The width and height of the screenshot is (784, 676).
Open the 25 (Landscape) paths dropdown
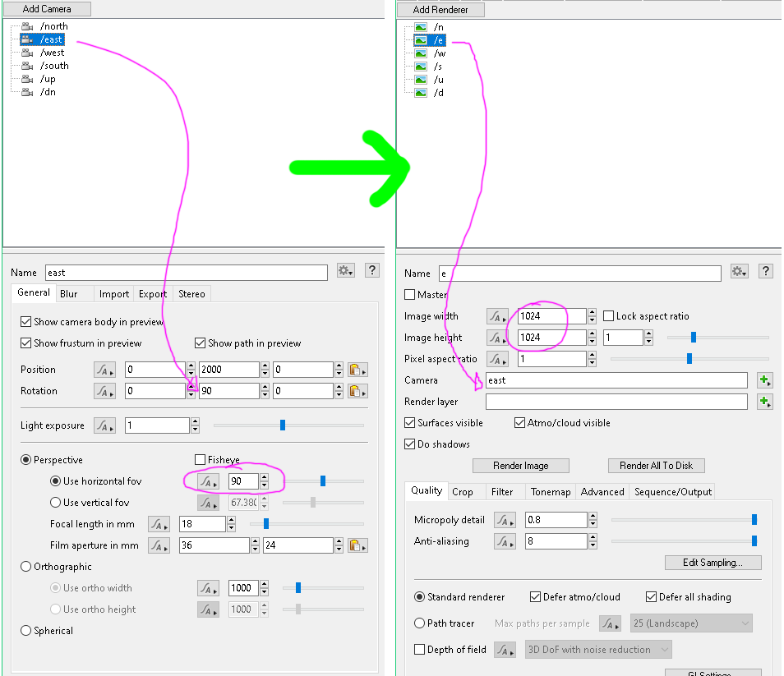[x=690, y=623]
